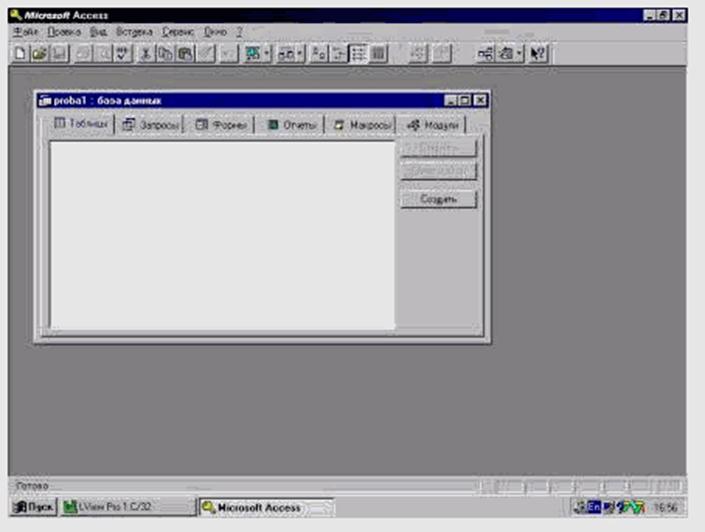This screenshot has width=705, height=532.
Task: Switch to Large Icons view
Action: pyautogui.click(x=319, y=54)
